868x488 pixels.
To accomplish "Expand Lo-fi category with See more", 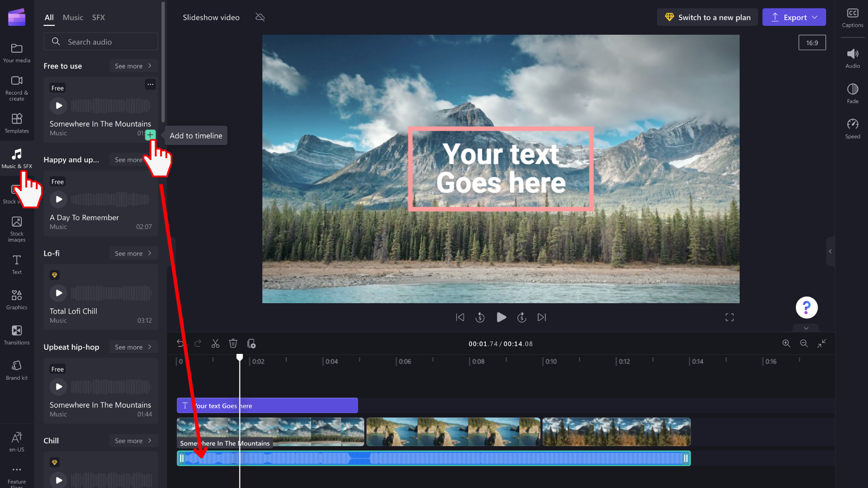I will [x=133, y=253].
